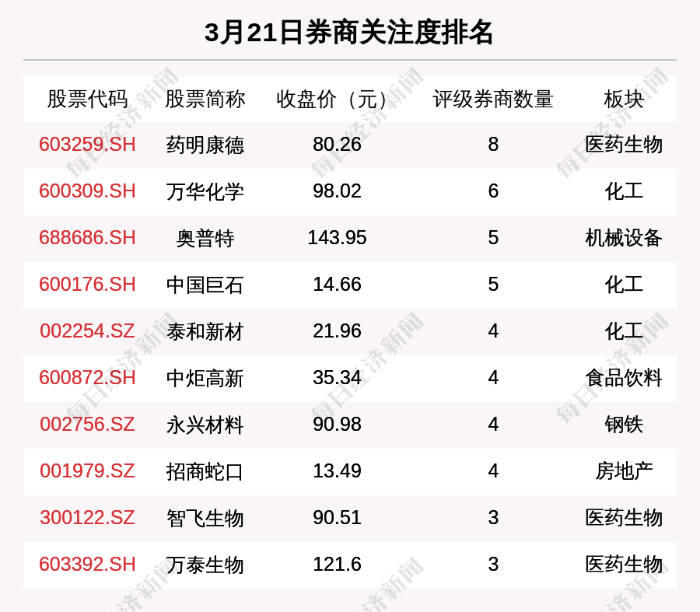The width and height of the screenshot is (700, 612).
Task: Select the stock name 药明康德
Action: point(205,145)
